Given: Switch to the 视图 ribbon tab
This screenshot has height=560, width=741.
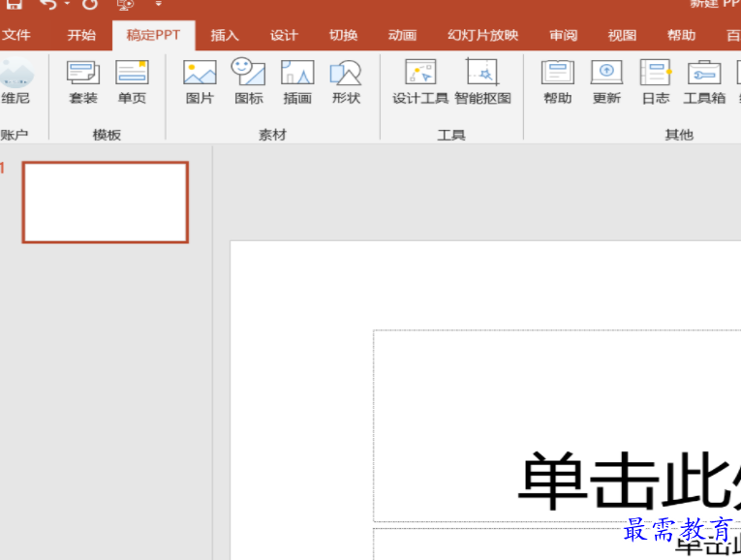Looking at the screenshot, I should [622, 35].
